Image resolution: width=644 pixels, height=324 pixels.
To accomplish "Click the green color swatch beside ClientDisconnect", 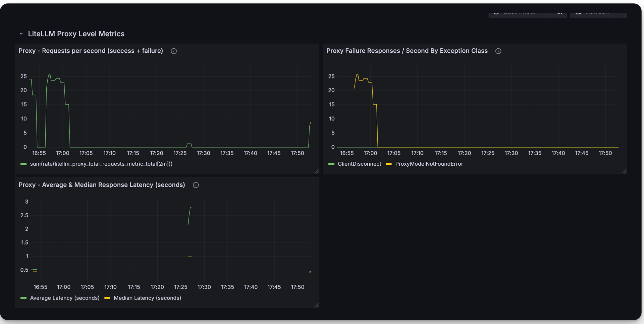I will click(x=331, y=164).
